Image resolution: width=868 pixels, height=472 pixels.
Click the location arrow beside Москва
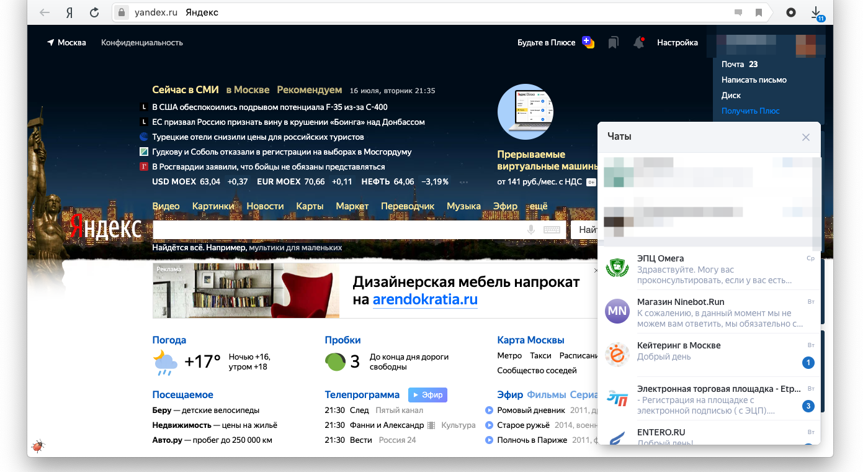(x=51, y=43)
